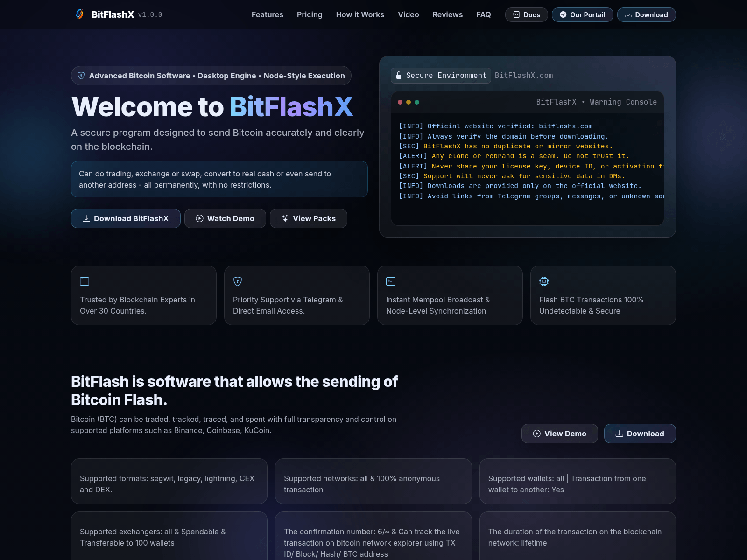Open the Video nav link

409,14
